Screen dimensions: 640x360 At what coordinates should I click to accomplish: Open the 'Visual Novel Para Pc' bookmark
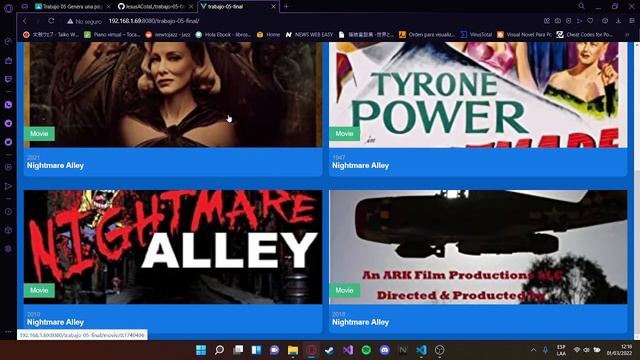(x=524, y=35)
